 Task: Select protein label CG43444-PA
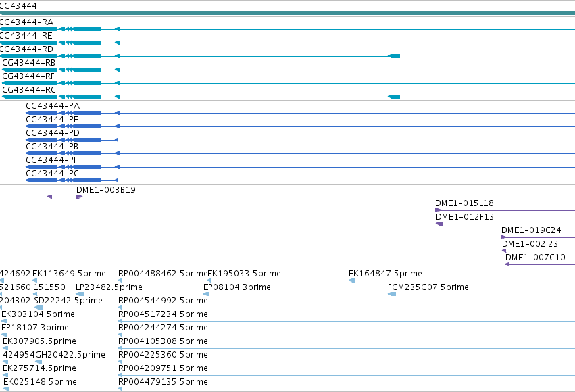(53, 106)
